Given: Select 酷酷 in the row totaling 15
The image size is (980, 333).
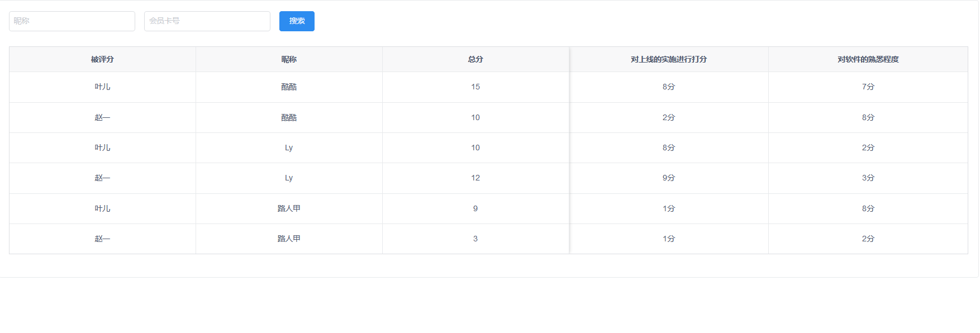Looking at the screenshot, I should click(289, 87).
